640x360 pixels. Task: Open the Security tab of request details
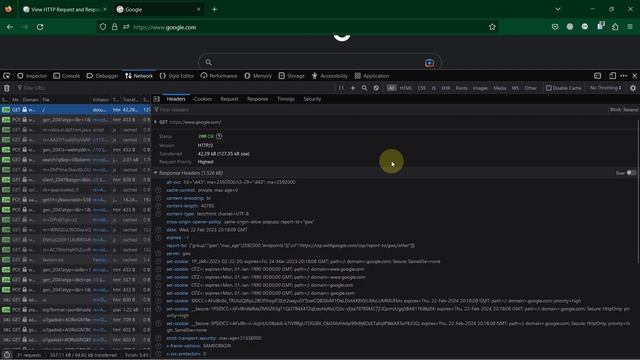[312, 99]
